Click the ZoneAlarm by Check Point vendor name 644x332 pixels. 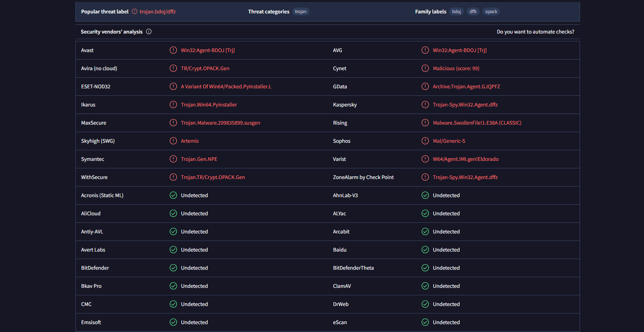click(363, 177)
